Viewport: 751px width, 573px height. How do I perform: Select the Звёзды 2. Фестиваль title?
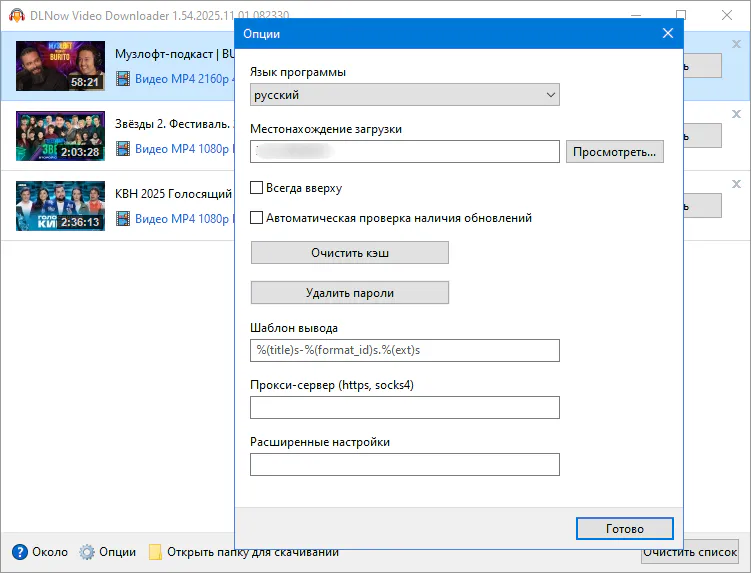174,124
